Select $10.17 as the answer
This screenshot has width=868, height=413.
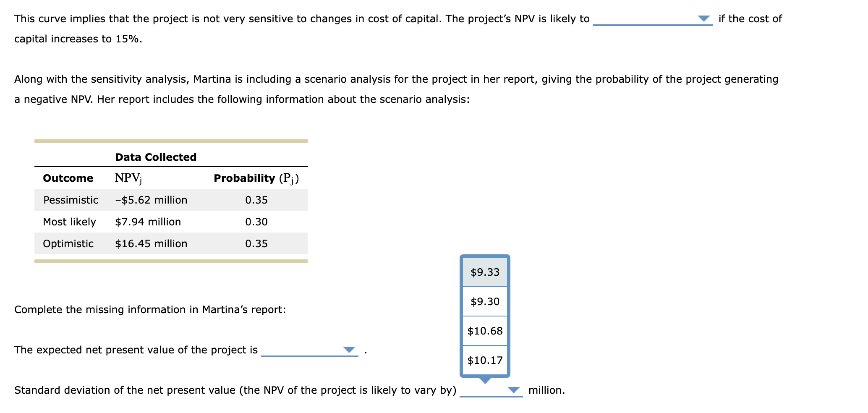pyautogui.click(x=485, y=360)
